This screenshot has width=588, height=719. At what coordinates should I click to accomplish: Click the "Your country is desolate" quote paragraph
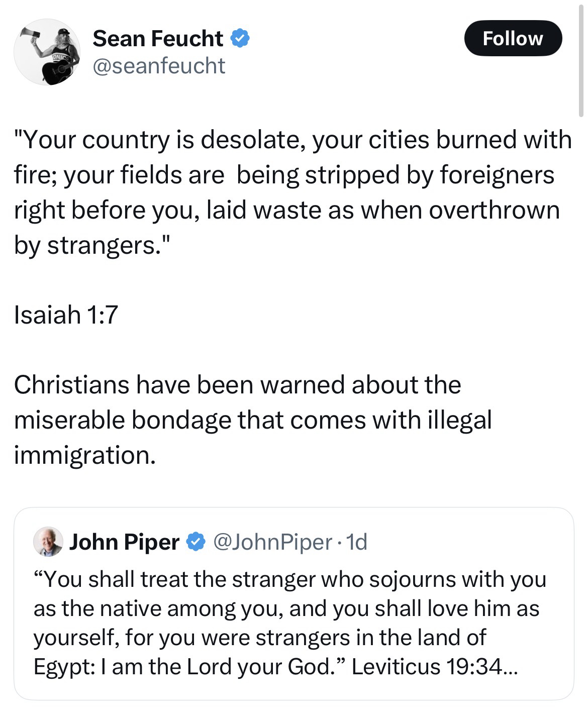click(x=291, y=192)
